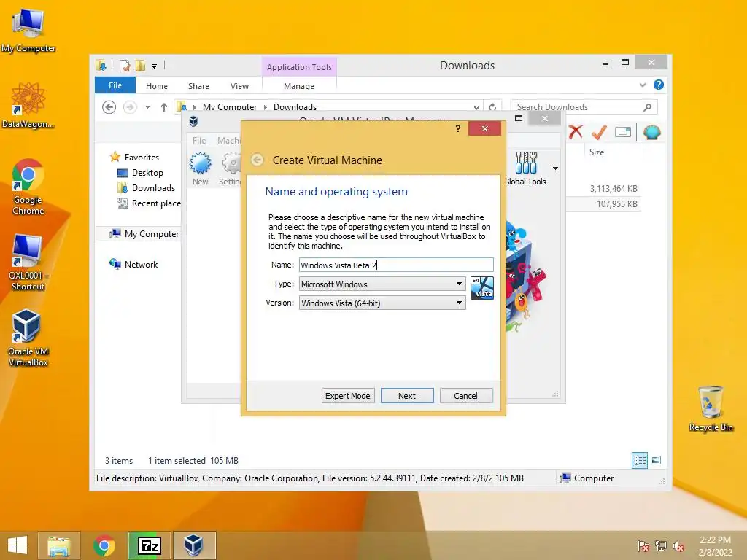Open the Version dropdown
The image size is (747, 560).
(x=382, y=303)
